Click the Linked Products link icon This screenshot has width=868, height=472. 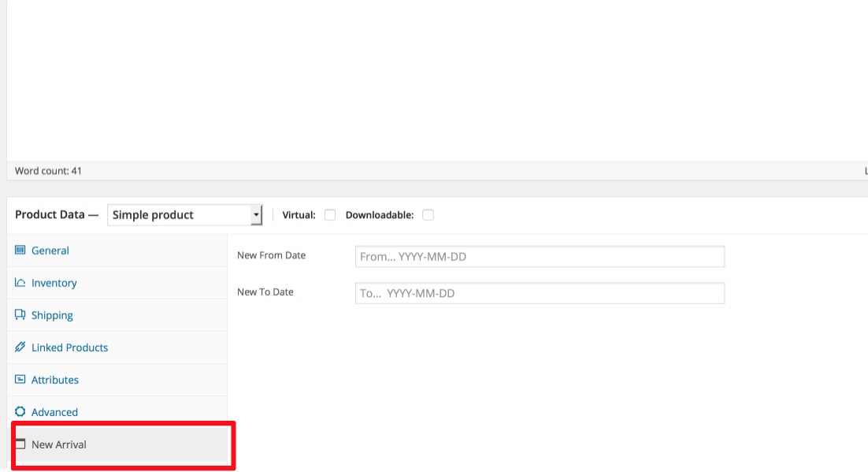point(20,347)
